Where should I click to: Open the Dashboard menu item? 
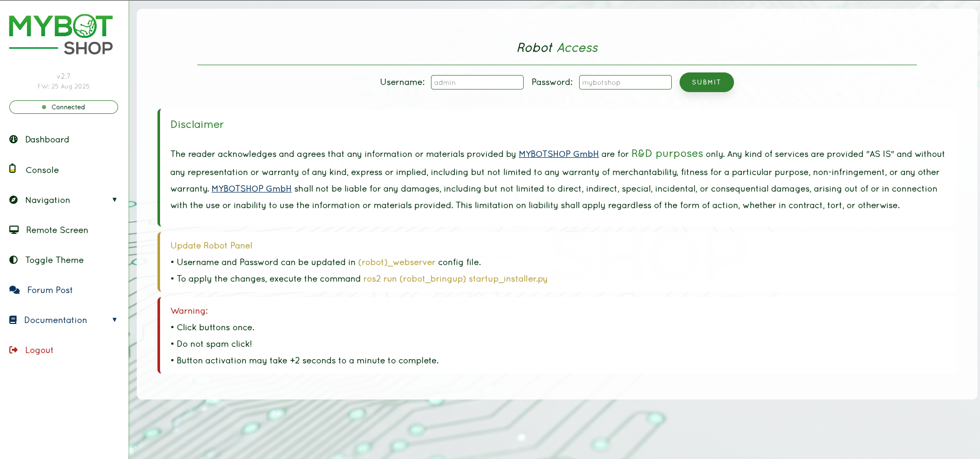47,139
